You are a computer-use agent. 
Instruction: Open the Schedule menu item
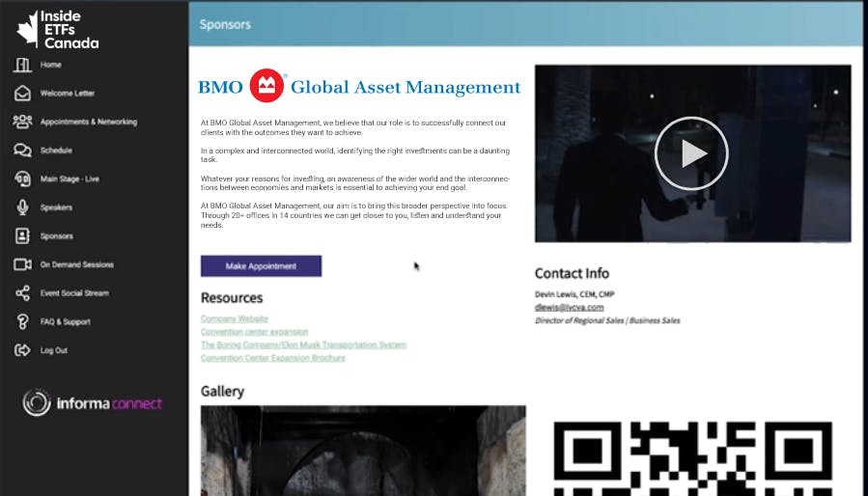(x=56, y=151)
